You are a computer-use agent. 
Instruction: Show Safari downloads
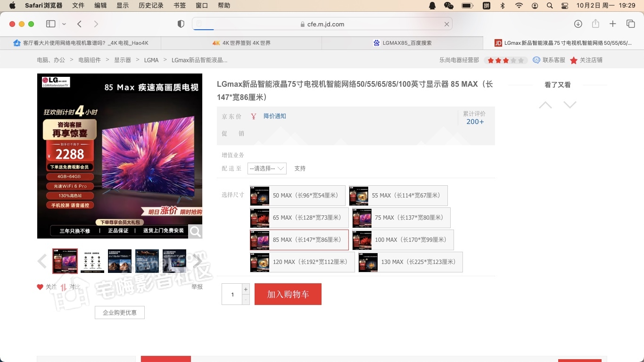578,24
